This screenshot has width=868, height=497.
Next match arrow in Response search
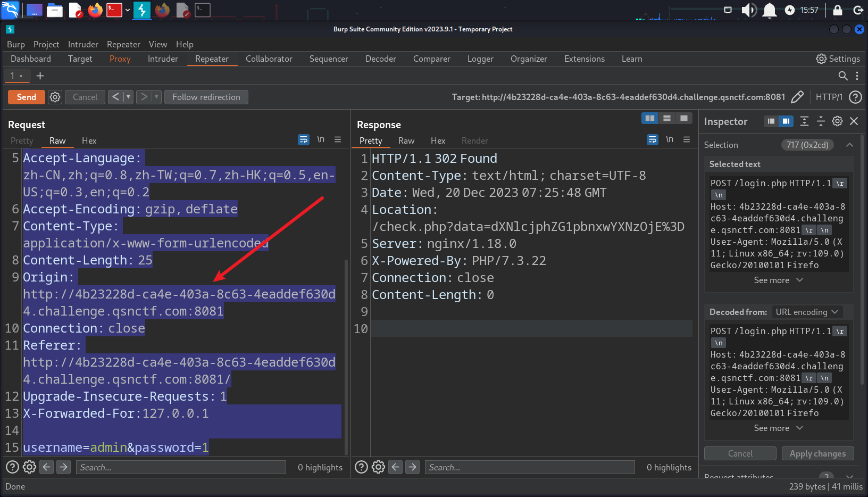[413, 467]
